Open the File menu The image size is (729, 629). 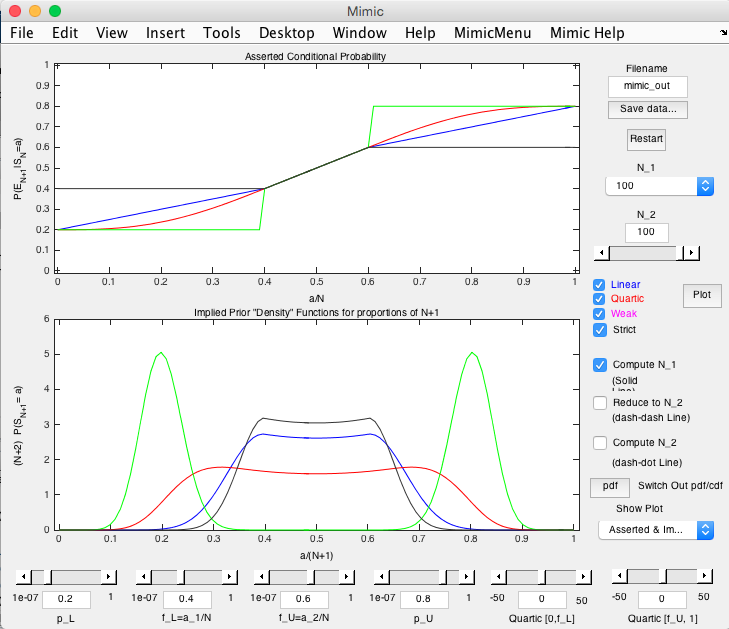22,33
